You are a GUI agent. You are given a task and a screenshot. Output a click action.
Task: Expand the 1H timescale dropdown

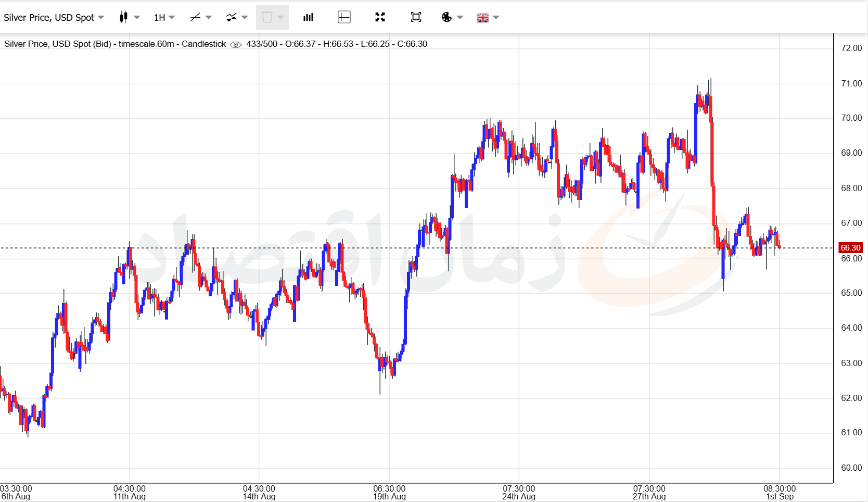click(x=164, y=18)
